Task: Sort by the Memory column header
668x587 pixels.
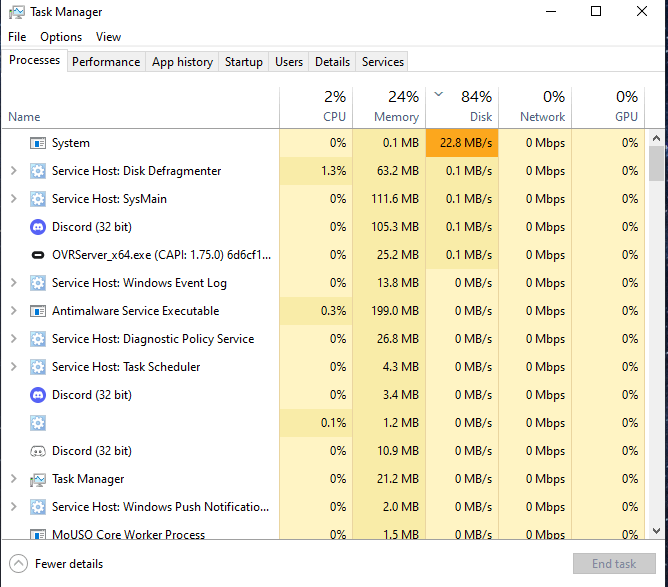Action: point(389,108)
